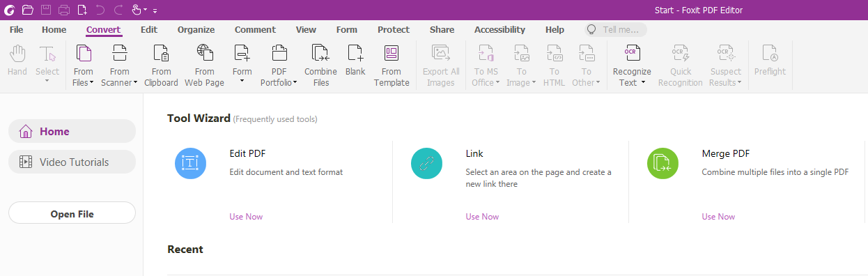
Task: Click To HTML export icon
Action: pos(554,66)
